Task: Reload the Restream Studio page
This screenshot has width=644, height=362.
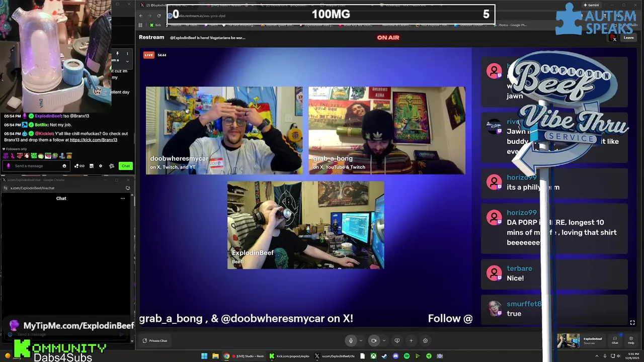Action: (x=159, y=16)
